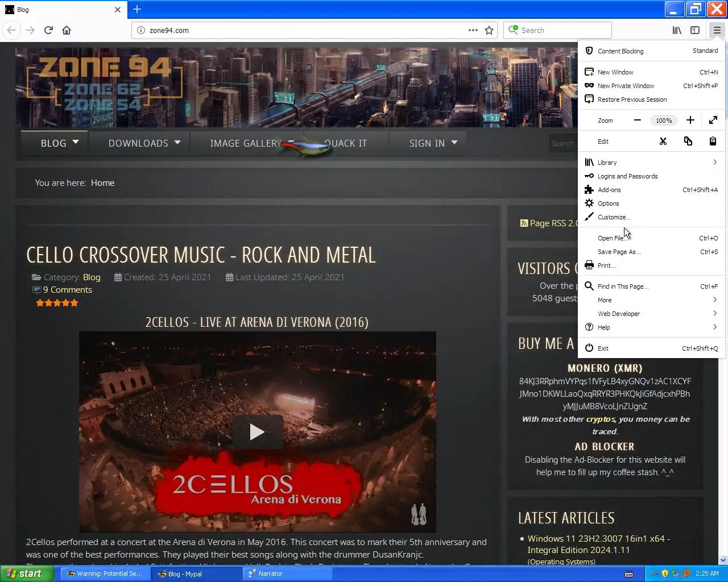Expand the Library submenu
728x582 pixels.
click(x=651, y=163)
